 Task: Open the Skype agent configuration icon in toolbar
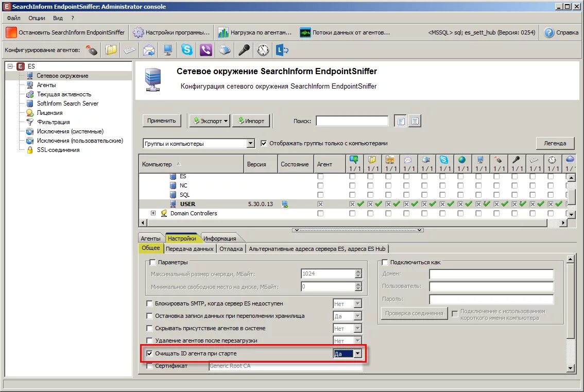(x=187, y=50)
